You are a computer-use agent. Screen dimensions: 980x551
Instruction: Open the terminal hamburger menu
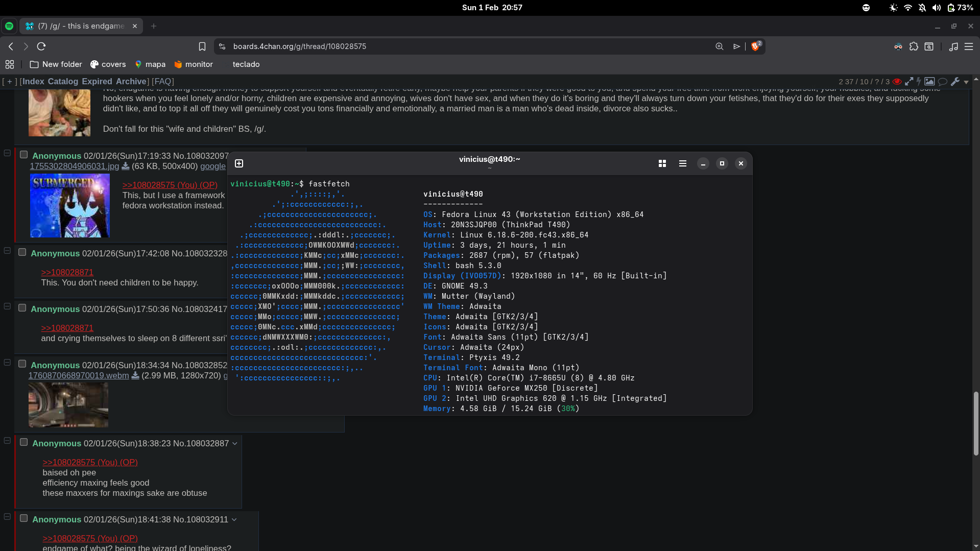tap(683, 163)
